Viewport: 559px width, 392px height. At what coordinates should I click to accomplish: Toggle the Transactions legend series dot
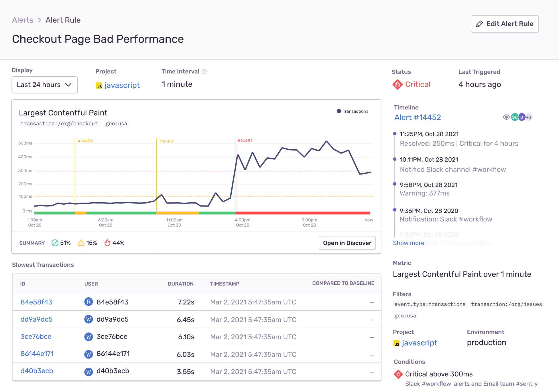[339, 111]
